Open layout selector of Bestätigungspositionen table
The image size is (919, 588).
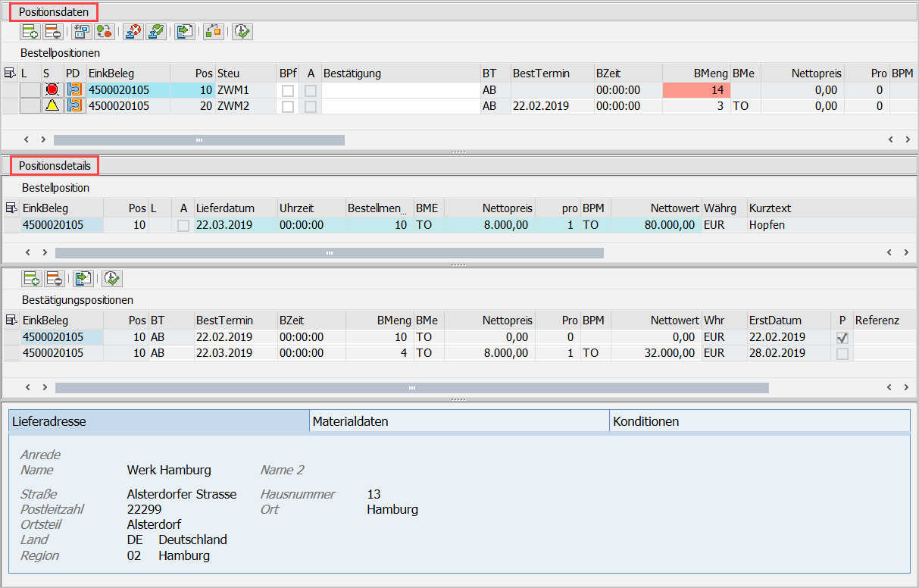pos(11,321)
